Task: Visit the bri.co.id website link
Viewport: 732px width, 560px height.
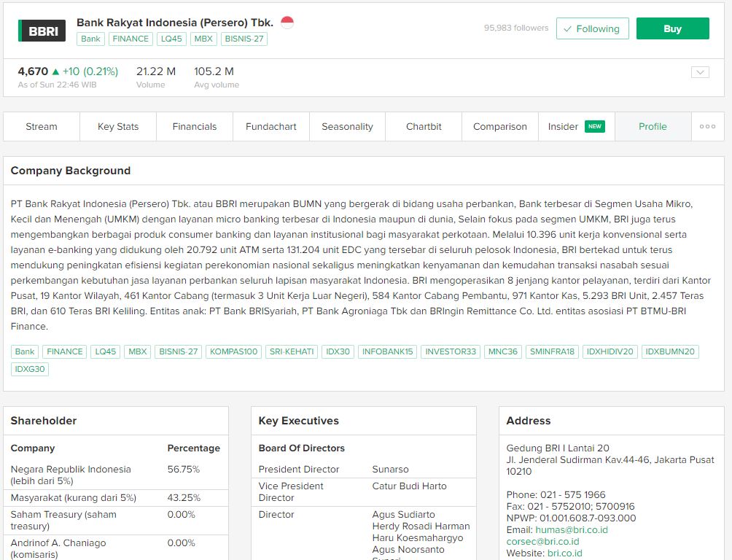Action: 564,553
